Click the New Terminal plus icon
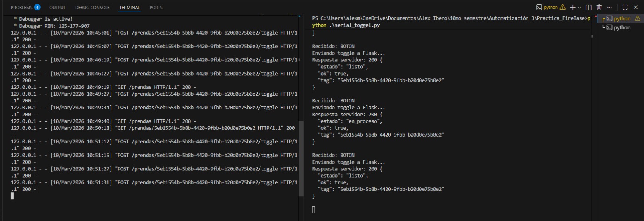 pyautogui.click(x=572, y=7)
